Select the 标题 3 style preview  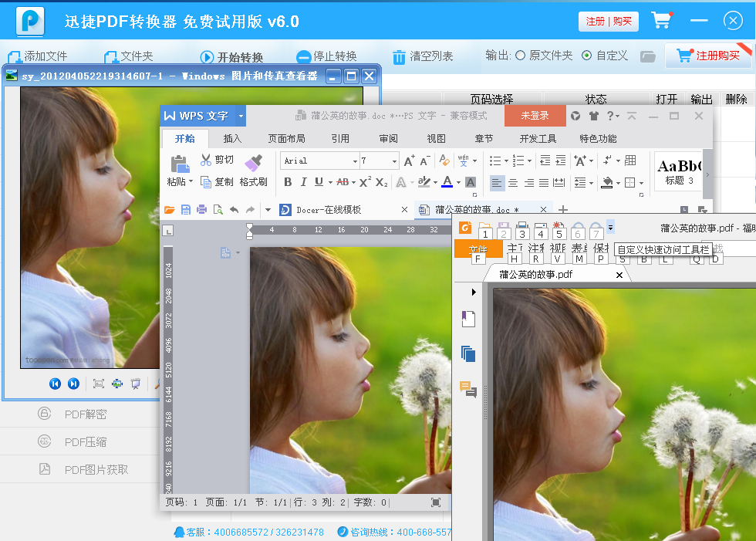click(679, 171)
